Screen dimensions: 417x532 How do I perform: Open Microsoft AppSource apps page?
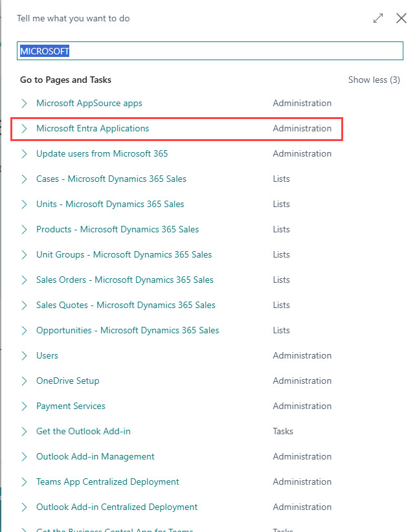[x=89, y=103]
